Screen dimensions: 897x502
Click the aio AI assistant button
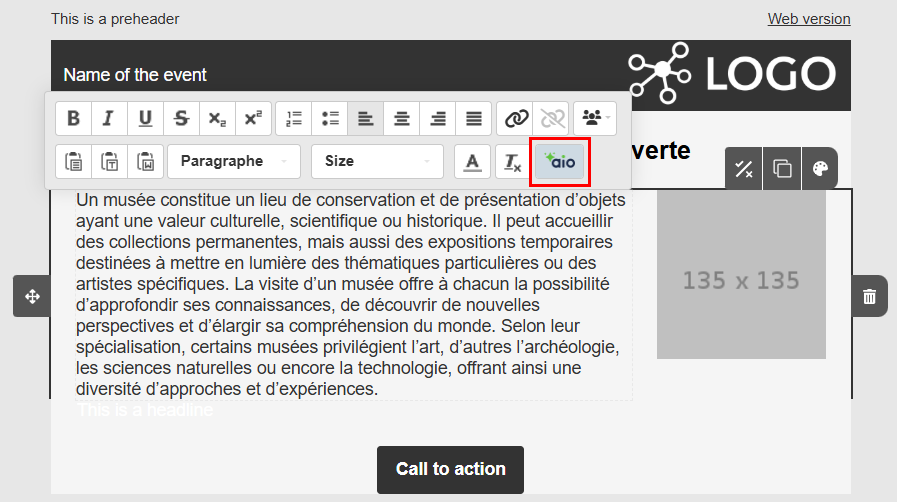tap(560, 161)
